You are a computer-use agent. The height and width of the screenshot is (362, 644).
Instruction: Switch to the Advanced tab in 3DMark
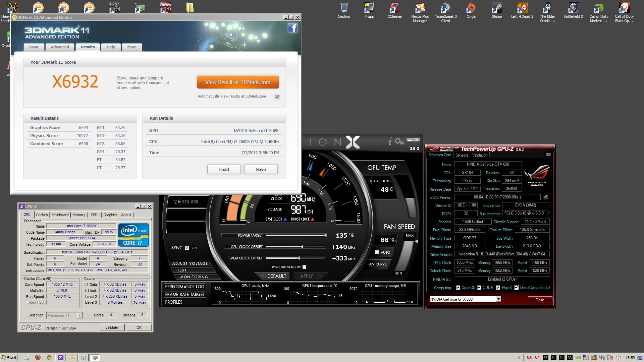click(x=60, y=47)
